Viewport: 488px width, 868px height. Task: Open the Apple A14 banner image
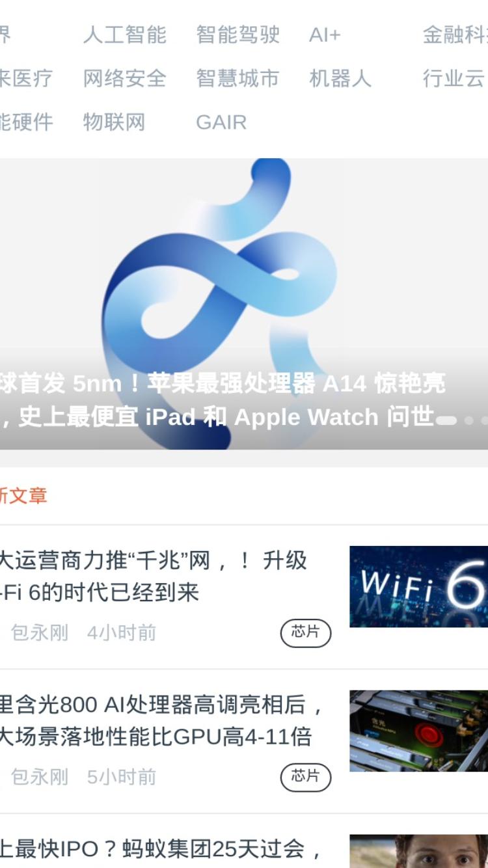coord(244,304)
